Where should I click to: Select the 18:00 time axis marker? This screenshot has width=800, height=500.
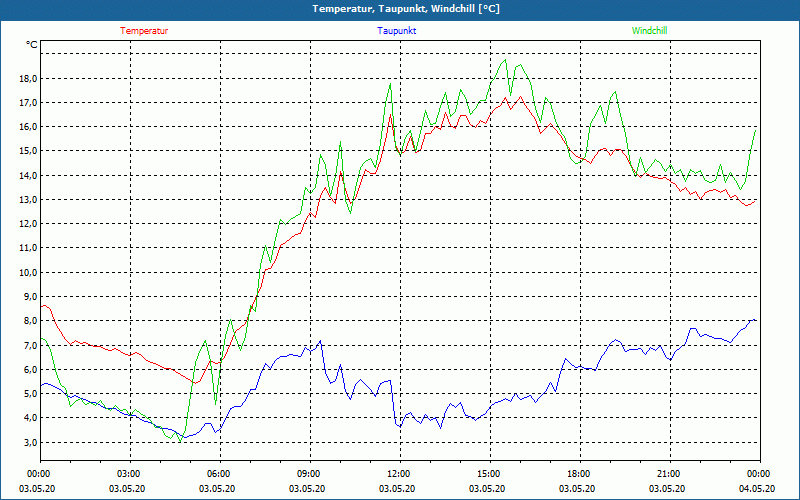[578, 474]
